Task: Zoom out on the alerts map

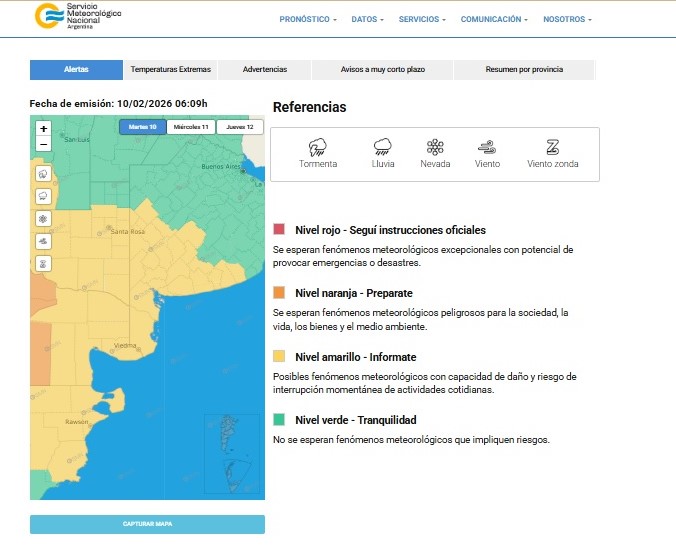Action: click(x=43, y=144)
